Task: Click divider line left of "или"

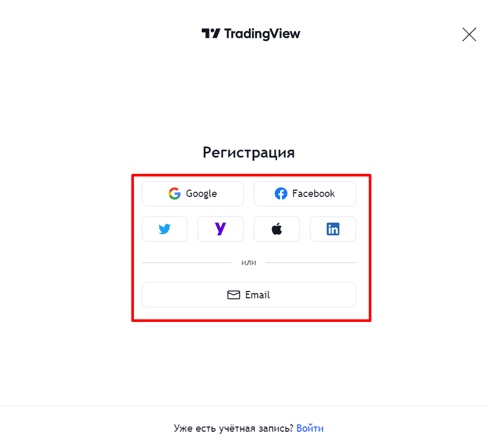Action: tap(186, 262)
